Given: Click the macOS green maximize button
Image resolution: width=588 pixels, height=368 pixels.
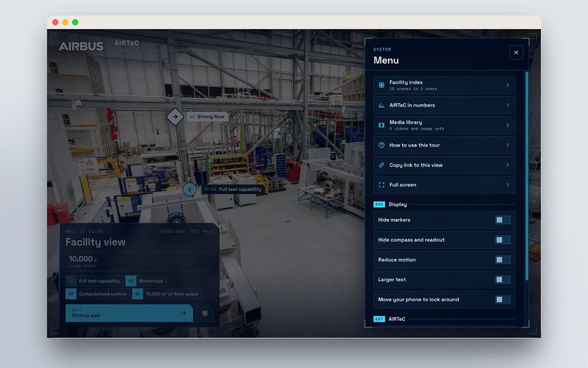Looking at the screenshot, I should 75,22.
